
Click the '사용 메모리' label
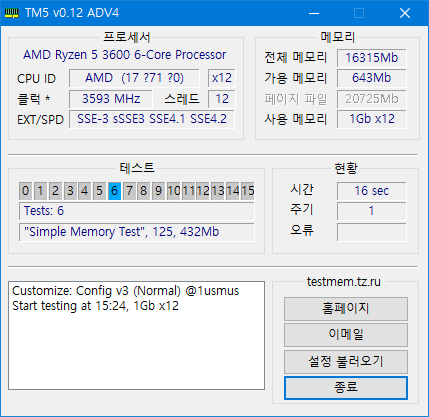coord(296,119)
